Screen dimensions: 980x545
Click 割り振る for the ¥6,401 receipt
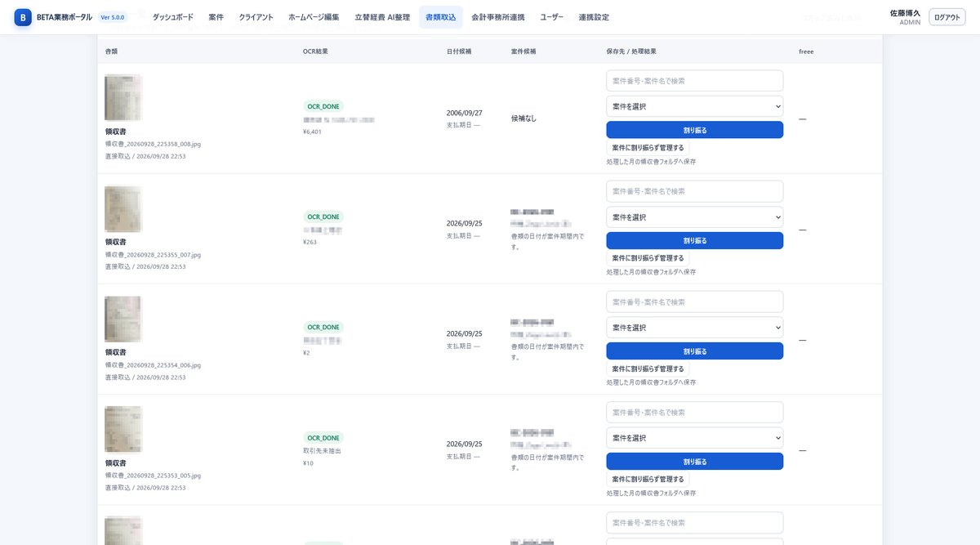[x=695, y=130]
